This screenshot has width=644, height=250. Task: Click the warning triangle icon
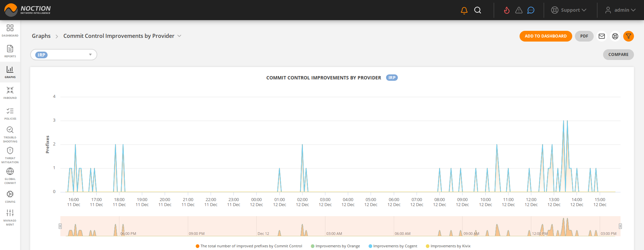coord(519,10)
